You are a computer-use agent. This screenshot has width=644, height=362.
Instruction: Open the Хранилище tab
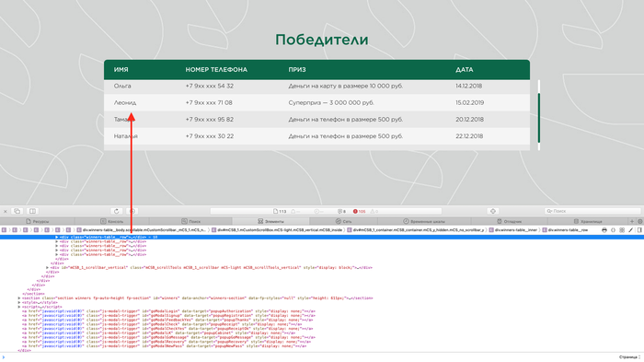click(588, 221)
